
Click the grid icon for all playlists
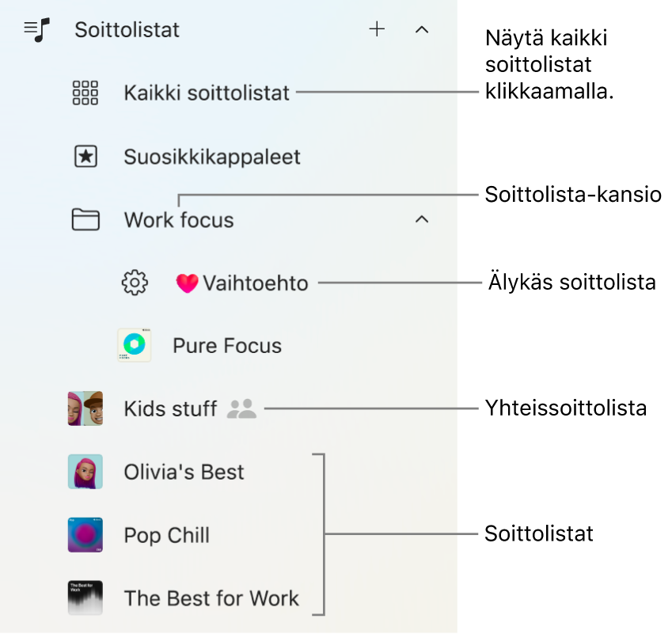tap(85, 93)
